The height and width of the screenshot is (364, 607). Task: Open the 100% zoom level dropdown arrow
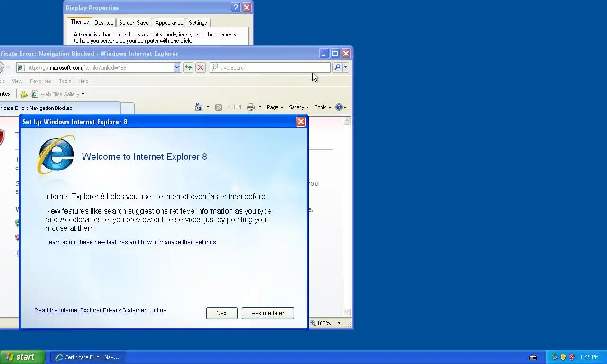tap(339, 323)
